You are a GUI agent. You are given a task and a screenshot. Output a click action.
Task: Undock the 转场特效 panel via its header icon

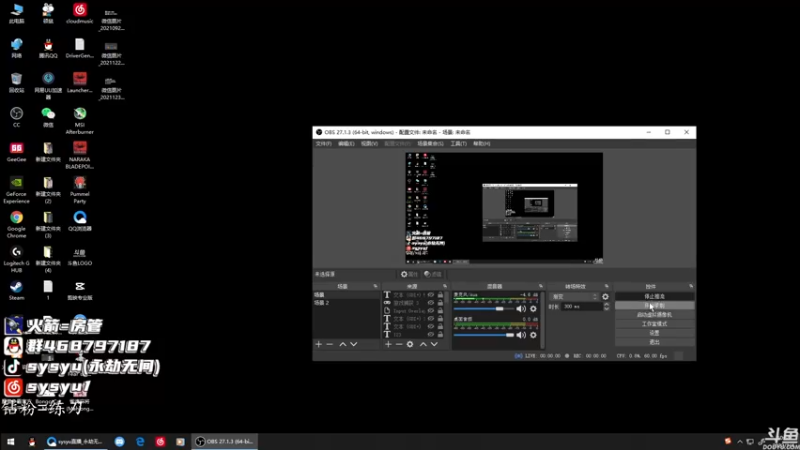[x=607, y=286]
